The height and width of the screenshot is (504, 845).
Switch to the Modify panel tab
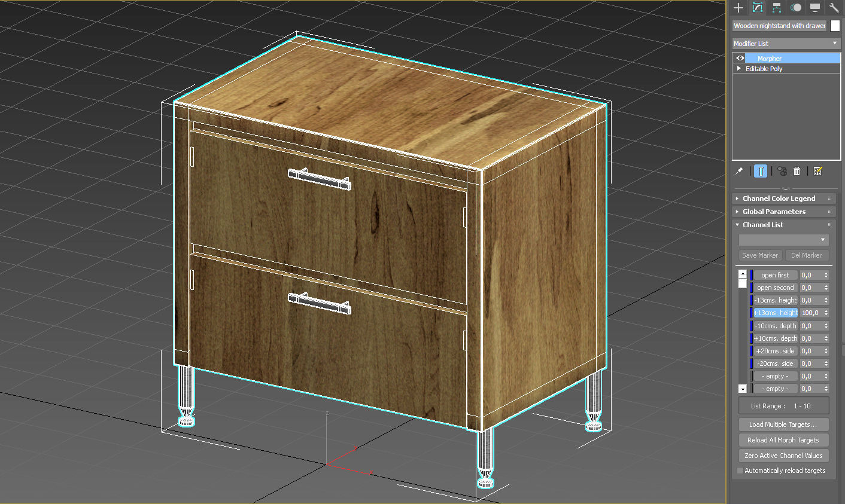click(758, 8)
